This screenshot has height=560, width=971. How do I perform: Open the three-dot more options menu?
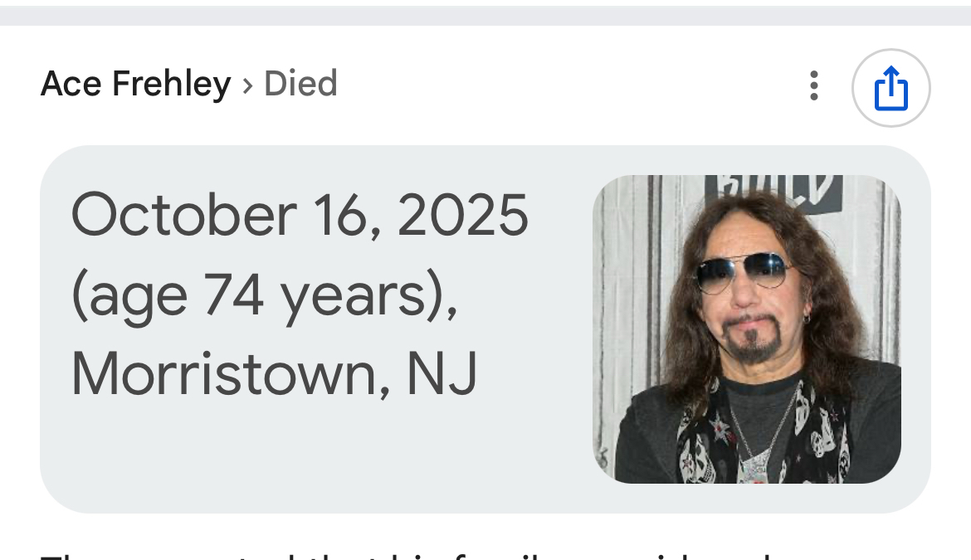(x=814, y=85)
